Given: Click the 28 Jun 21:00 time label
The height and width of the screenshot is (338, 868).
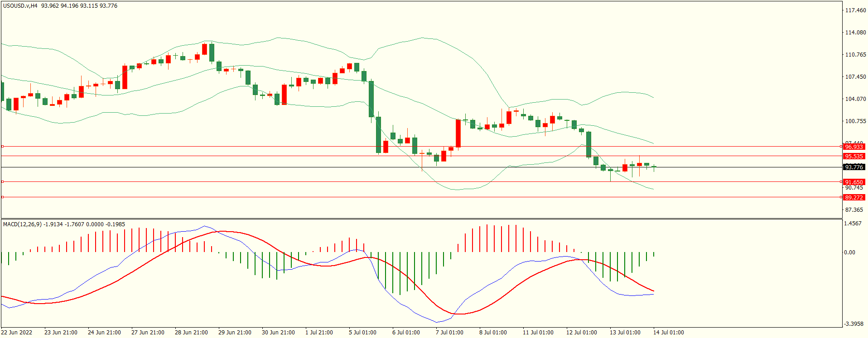Looking at the screenshot, I should click(x=191, y=332).
